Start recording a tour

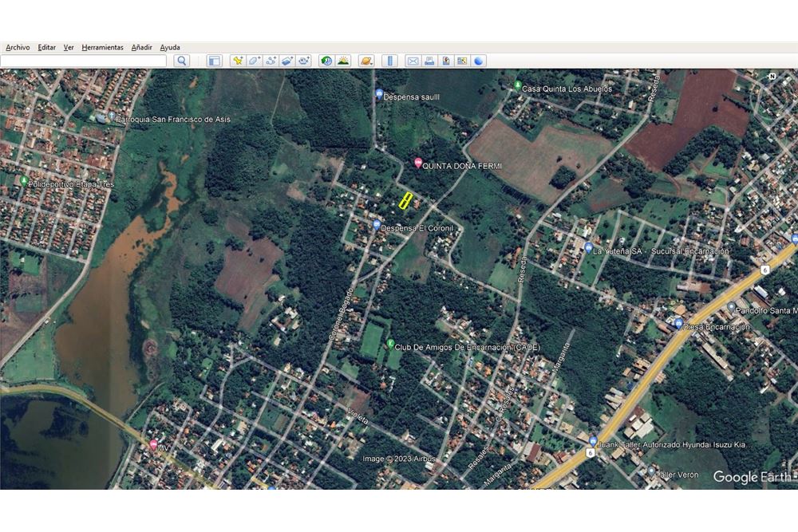point(304,61)
